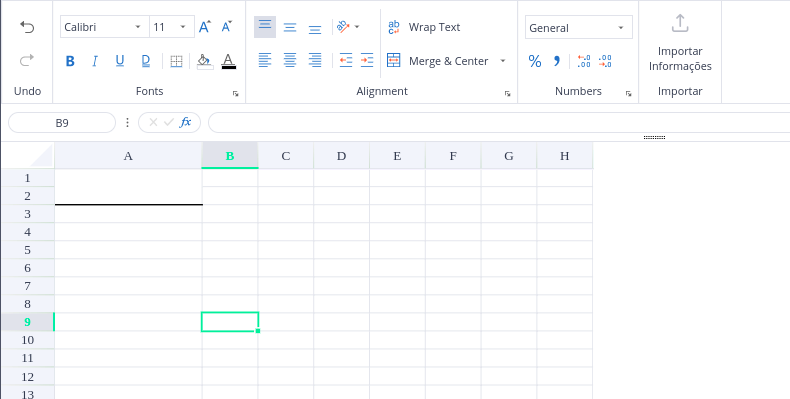This screenshot has height=399, width=790.
Task: Click the Select All corner triangle
Action: [x=41, y=156]
